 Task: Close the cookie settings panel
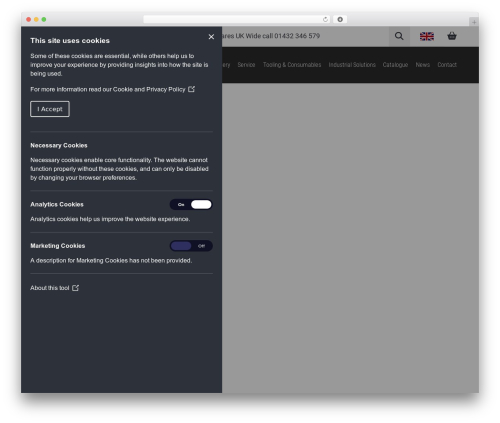click(x=211, y=37)
